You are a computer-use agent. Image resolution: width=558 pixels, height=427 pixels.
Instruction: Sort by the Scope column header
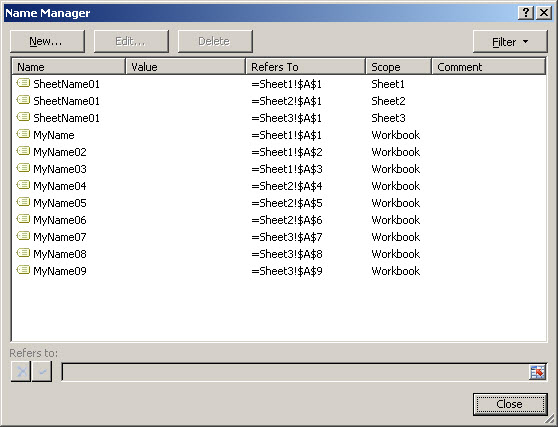click(399, 67)
